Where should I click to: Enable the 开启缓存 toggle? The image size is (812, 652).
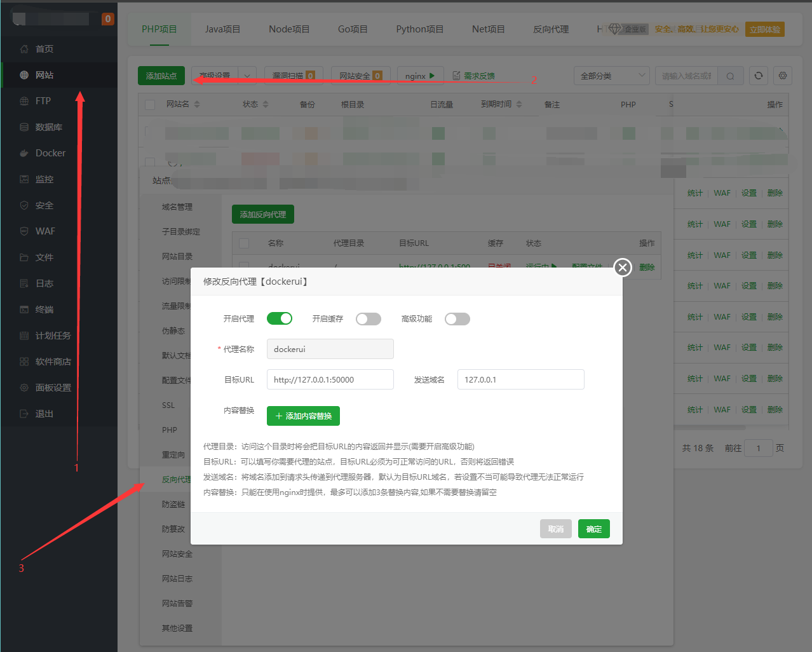point(368,319)
